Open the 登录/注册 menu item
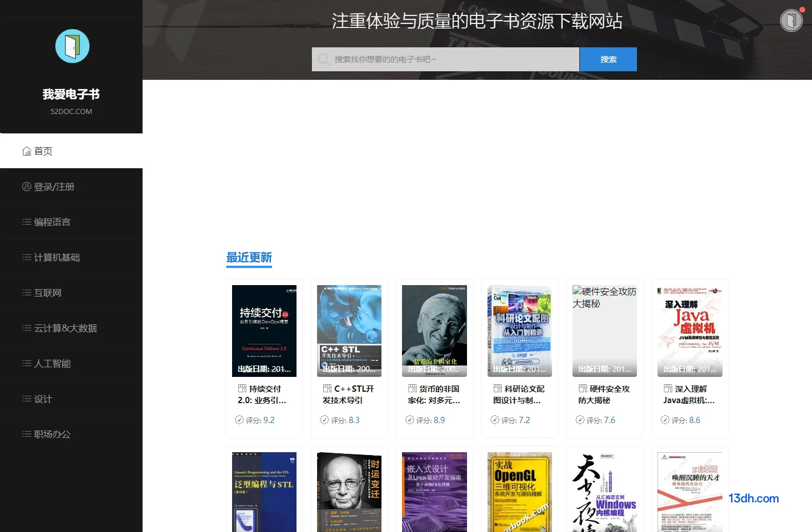 71,186
